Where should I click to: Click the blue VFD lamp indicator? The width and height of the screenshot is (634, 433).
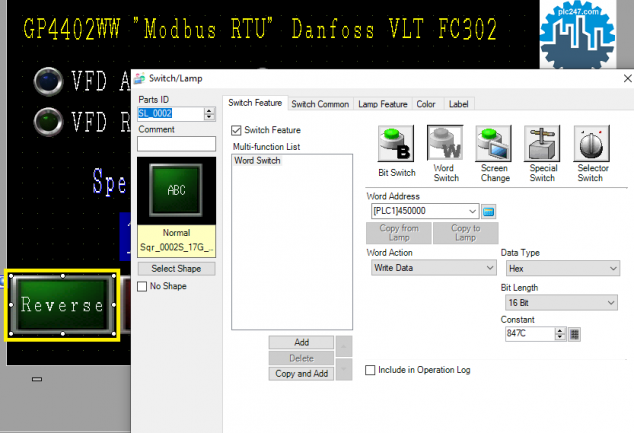click(x=48, y=81)
